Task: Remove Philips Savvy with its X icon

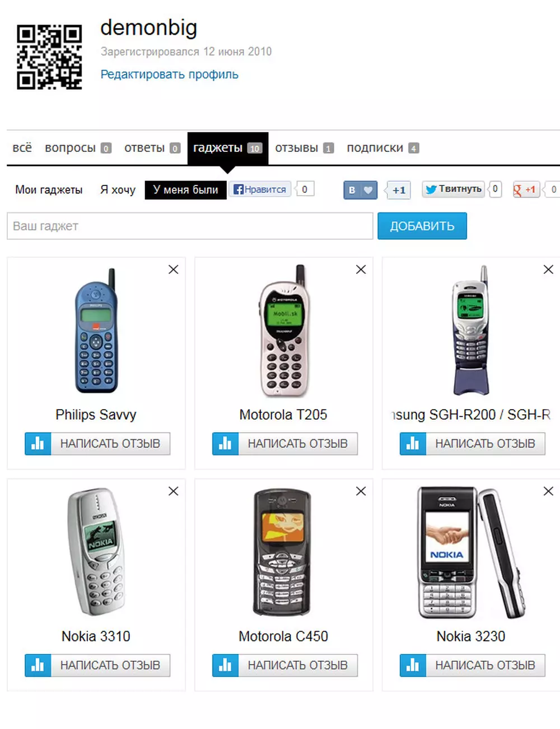Action: [x=174, y=270]
